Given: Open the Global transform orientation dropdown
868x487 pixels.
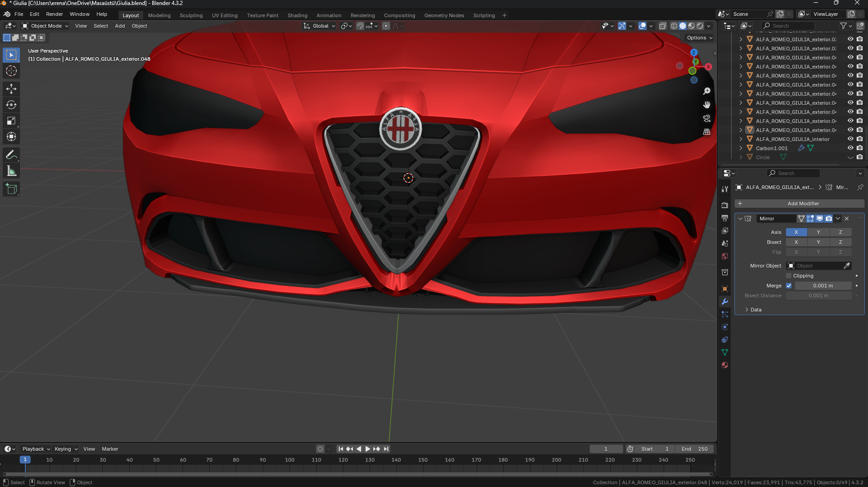Looking at the screenshot, I should pyautogui.click(x=319, y=26).
